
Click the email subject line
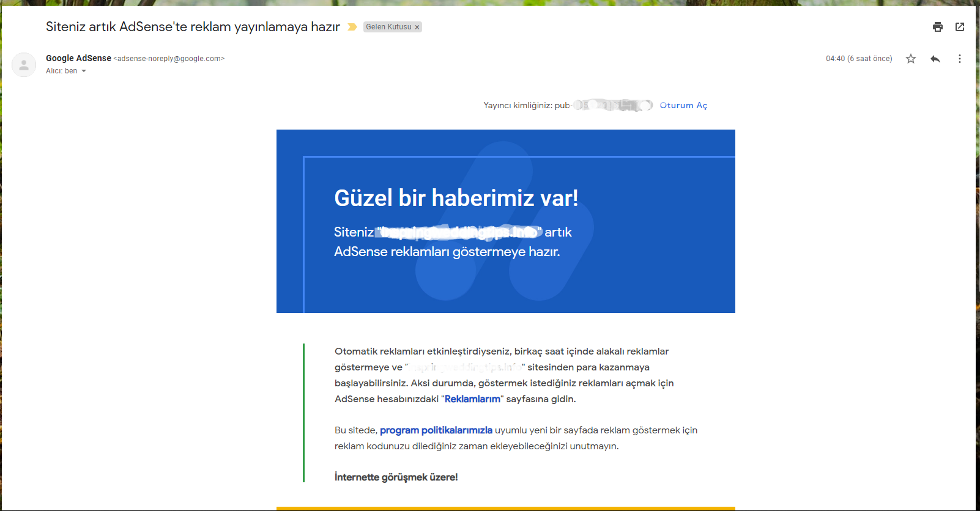[x=193, y=27]
